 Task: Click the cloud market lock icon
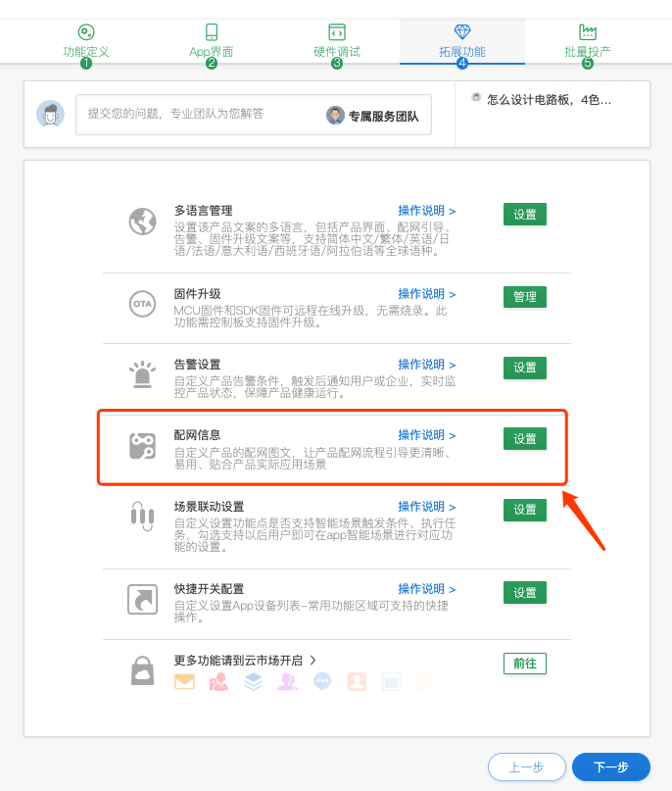click(143, 670)
